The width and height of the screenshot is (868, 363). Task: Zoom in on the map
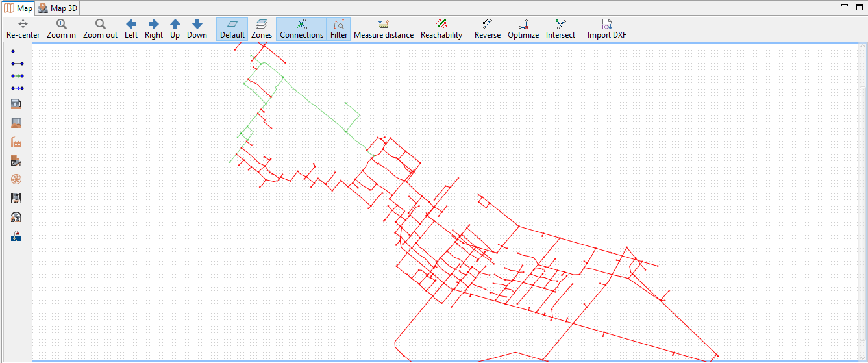point(61,29)
